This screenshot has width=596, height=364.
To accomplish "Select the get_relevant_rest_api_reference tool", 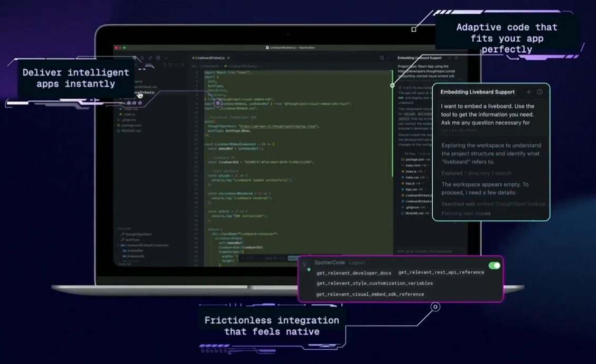I will pyautogui.click(x=441, y=273).
